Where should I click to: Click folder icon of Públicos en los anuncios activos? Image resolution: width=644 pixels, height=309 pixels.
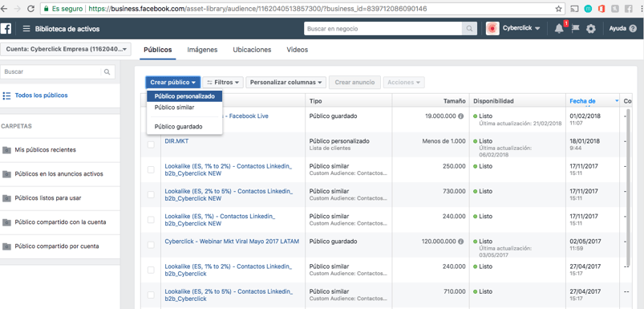(x=6, y=174)
